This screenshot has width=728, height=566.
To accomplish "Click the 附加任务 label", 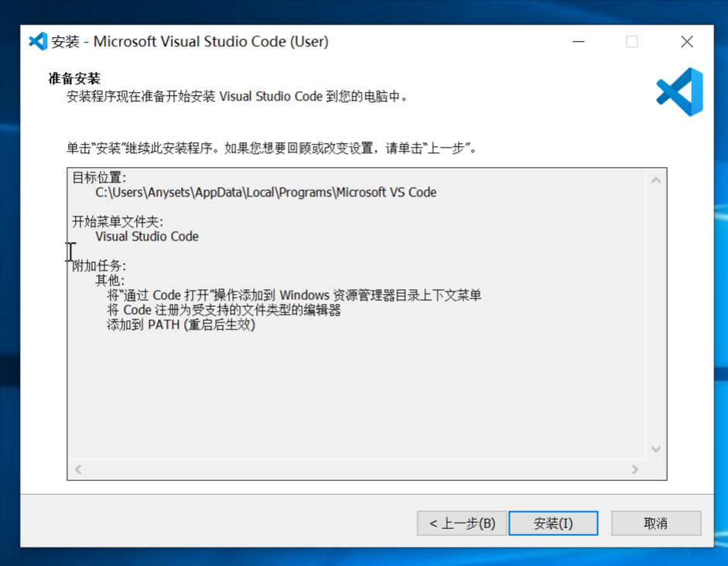I will [x=99, y=266].
